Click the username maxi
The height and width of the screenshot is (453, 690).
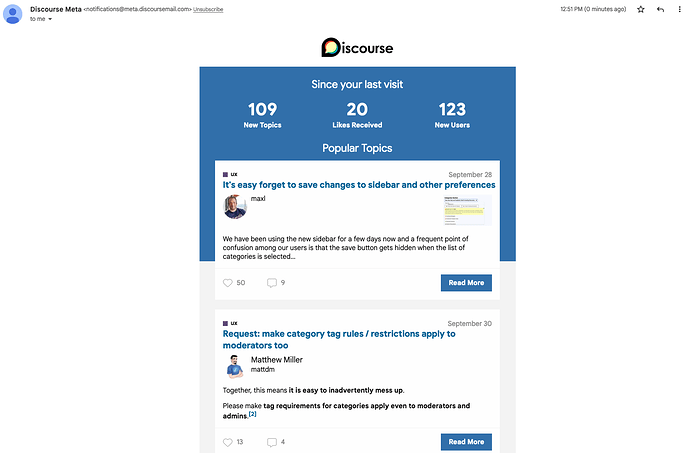click(x=258, y=199)
